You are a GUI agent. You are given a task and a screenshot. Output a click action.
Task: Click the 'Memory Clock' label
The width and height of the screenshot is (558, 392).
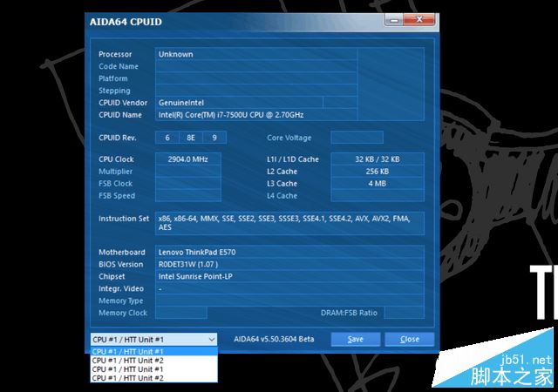[x=123, y=313]
